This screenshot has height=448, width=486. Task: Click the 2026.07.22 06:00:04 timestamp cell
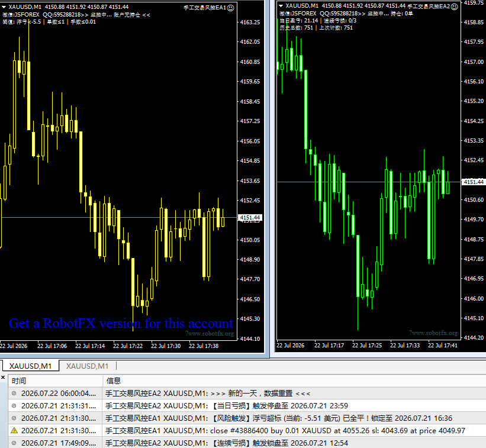click(x=59, y=393)
